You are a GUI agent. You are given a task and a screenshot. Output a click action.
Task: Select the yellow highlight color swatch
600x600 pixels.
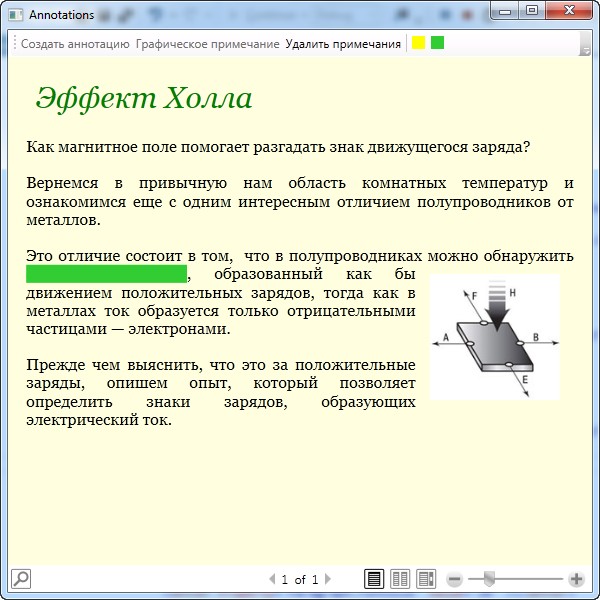[418, 42]
